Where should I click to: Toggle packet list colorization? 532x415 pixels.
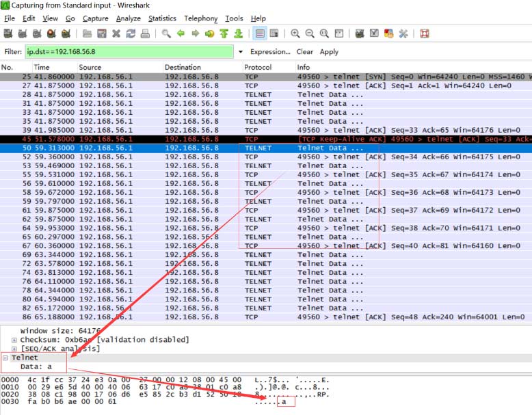click(260, 34)
